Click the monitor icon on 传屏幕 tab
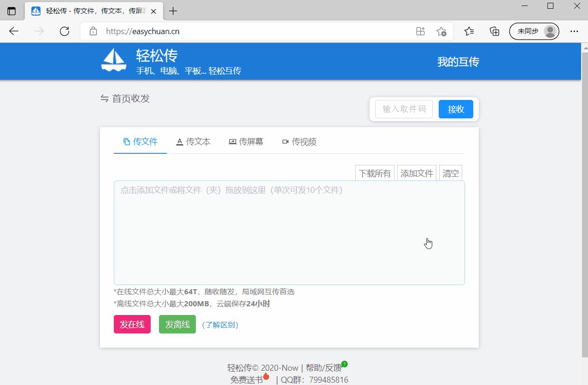 point(232,141)
